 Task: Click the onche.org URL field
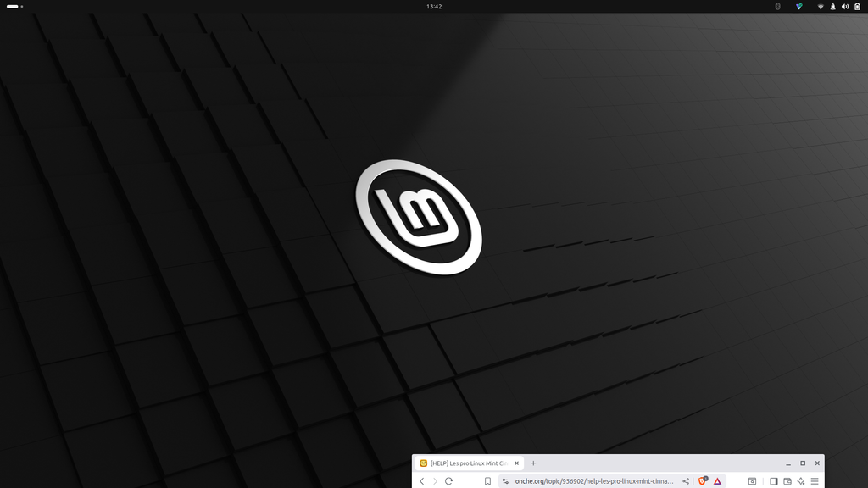tap(593, 481)
